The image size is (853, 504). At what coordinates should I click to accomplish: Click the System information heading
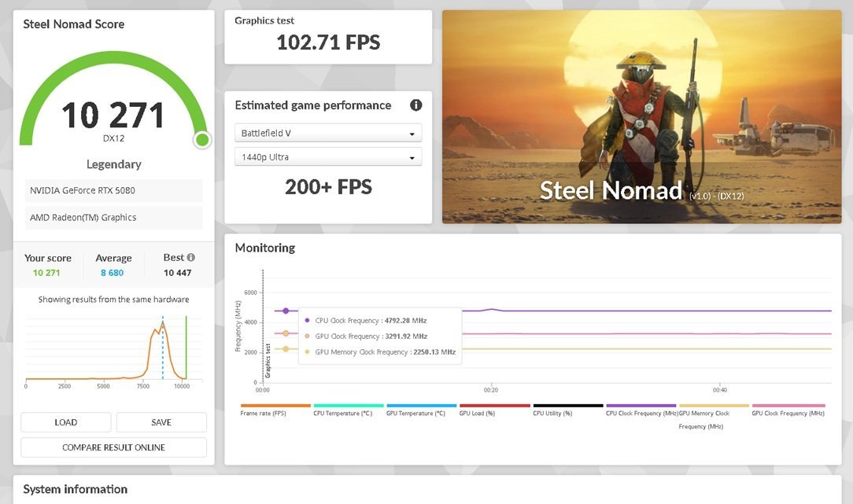pyautogui.click(x=75, y=489)
